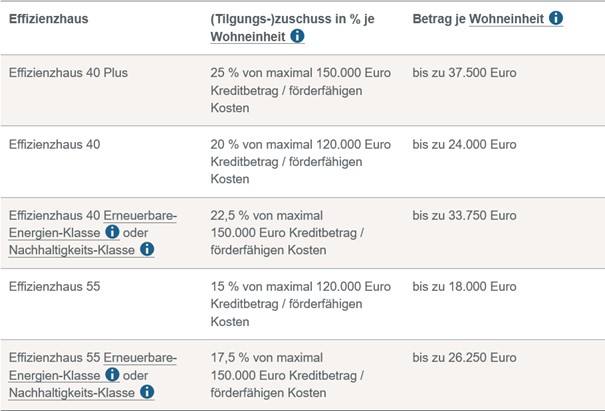Select the bis zu 24.000 Euro cell
Image resolution: width=605 pixels, height=411 pixels.
(x=464, y=144)
